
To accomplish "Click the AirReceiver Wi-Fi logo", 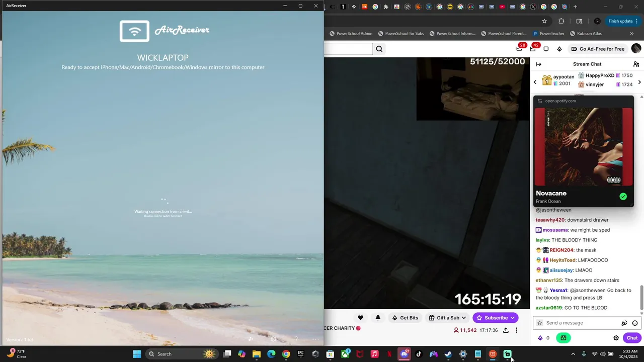I will point(134,31).
